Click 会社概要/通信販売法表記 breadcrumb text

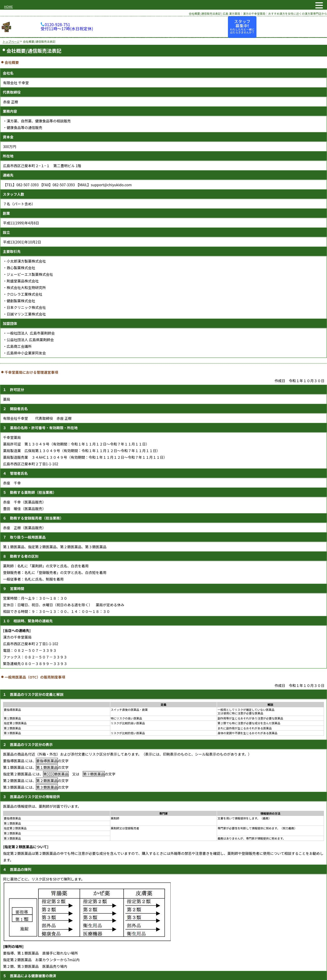pos(39,41)
